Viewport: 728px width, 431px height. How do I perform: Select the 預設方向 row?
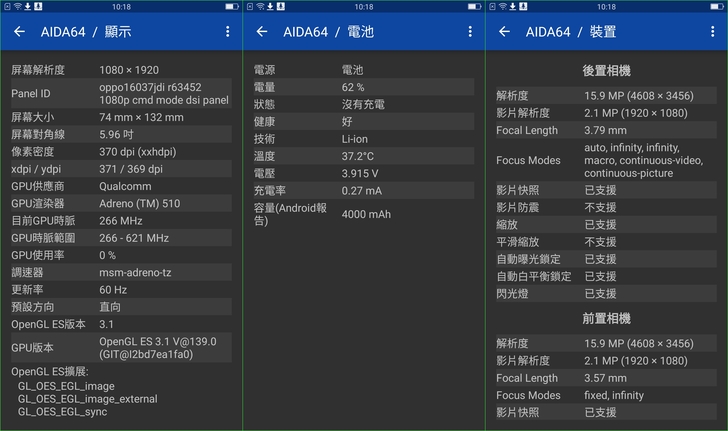pyautogui.click(x=121, y=307)
